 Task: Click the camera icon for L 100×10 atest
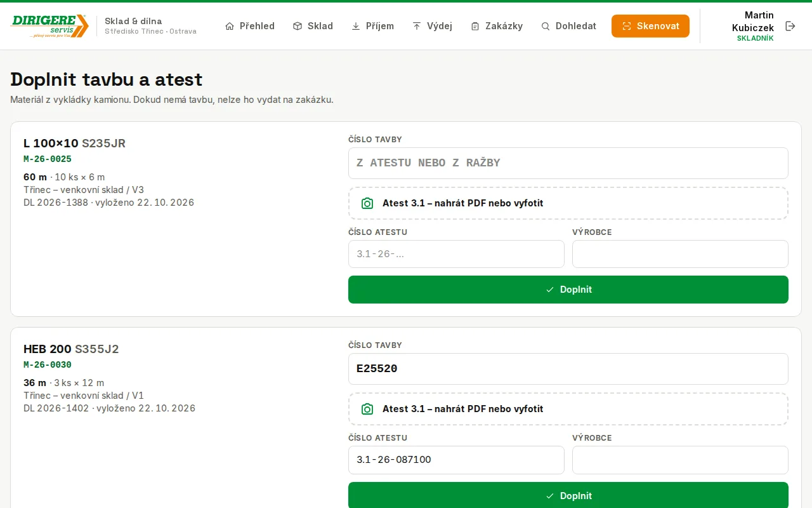367,203
